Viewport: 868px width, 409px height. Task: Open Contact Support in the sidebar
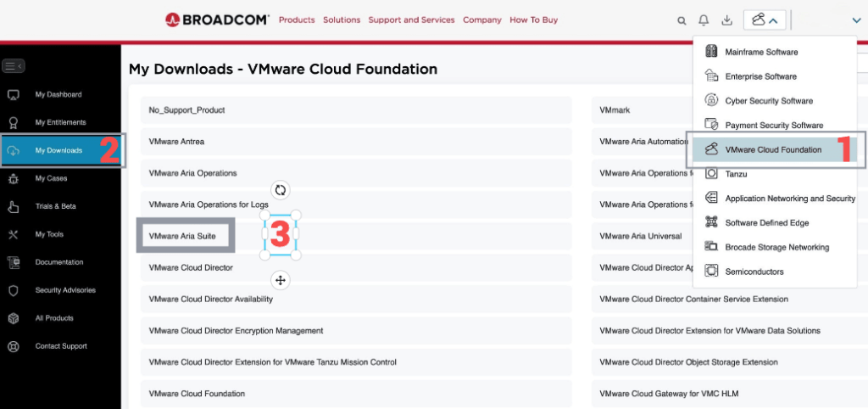[x=62, y=346]
